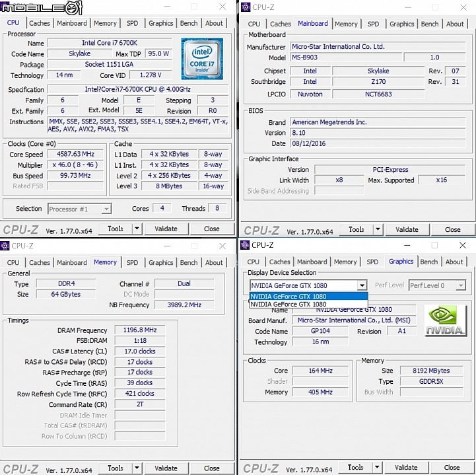The image size is (476, 475).
Task: Collapse the display device selection combo box
Action: pyautogui.click(x=362, y=285)
